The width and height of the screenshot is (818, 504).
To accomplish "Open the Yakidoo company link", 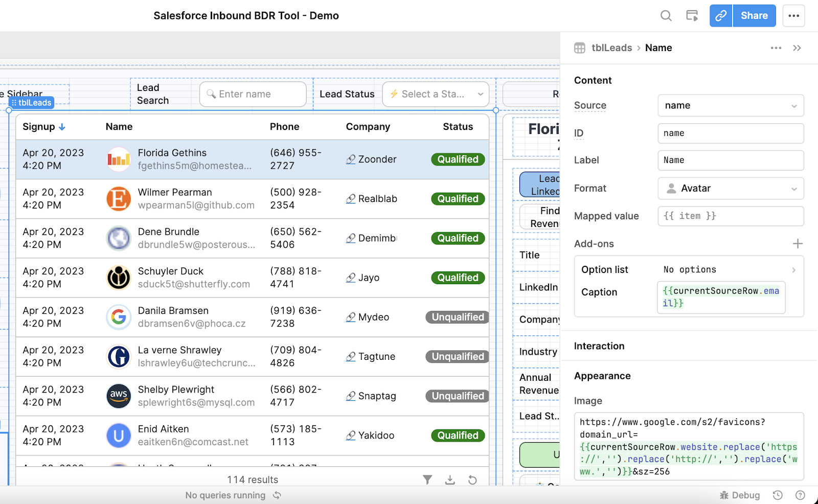I will click(371, 436).
